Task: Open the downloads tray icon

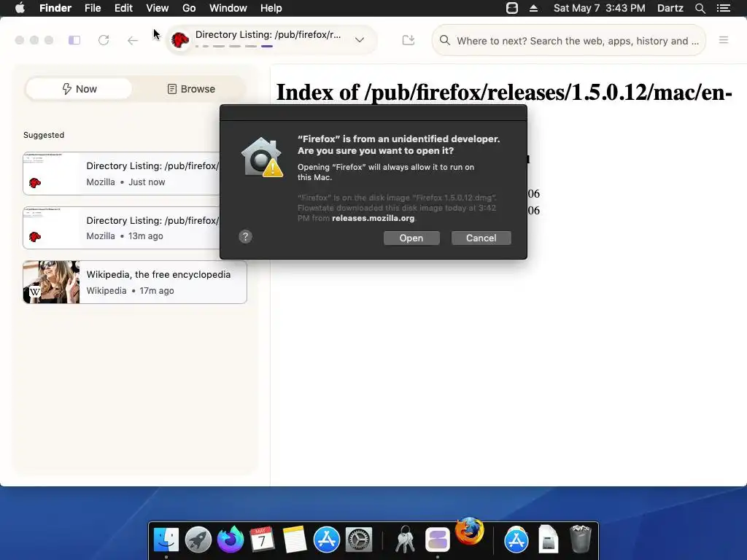Action: coord(409,41)
